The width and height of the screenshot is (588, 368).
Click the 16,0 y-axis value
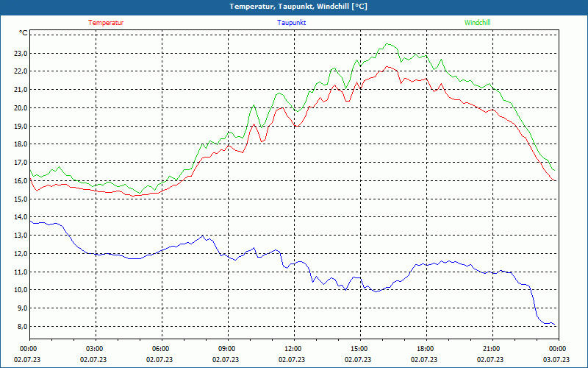tap(21, 180)
